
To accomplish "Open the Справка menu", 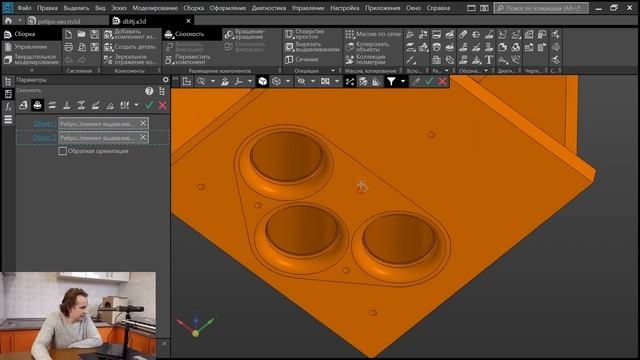I will point(438,8).
